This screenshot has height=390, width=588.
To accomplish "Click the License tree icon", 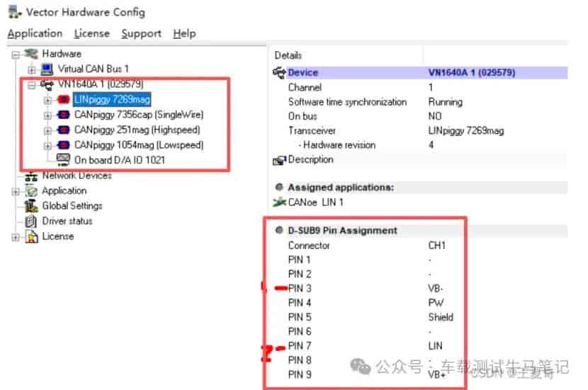I will coord(31,237).
